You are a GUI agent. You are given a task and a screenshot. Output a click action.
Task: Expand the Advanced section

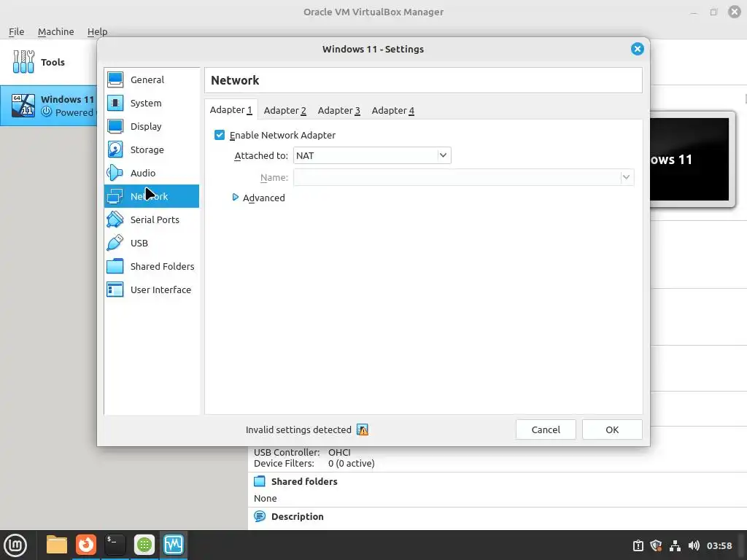(x=259, y=198)
